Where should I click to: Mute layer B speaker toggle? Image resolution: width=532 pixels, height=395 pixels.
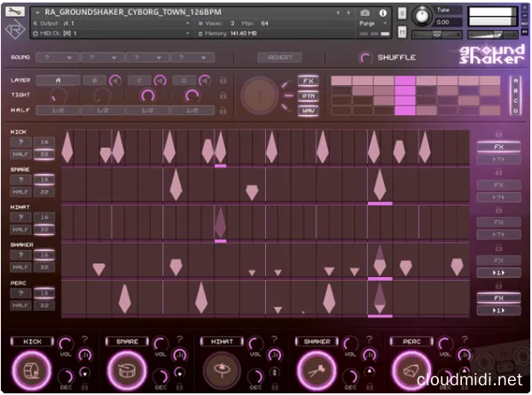pos(115,81)
